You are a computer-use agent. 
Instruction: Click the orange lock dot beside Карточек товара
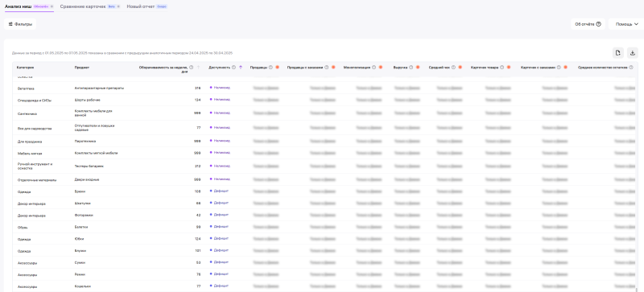tap(509, 68)
